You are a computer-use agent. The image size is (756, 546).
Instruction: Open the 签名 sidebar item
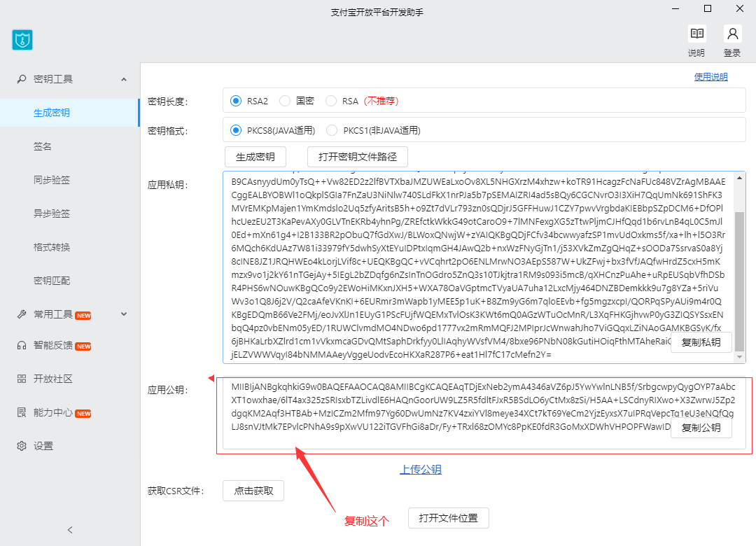[x=43, y=146]
